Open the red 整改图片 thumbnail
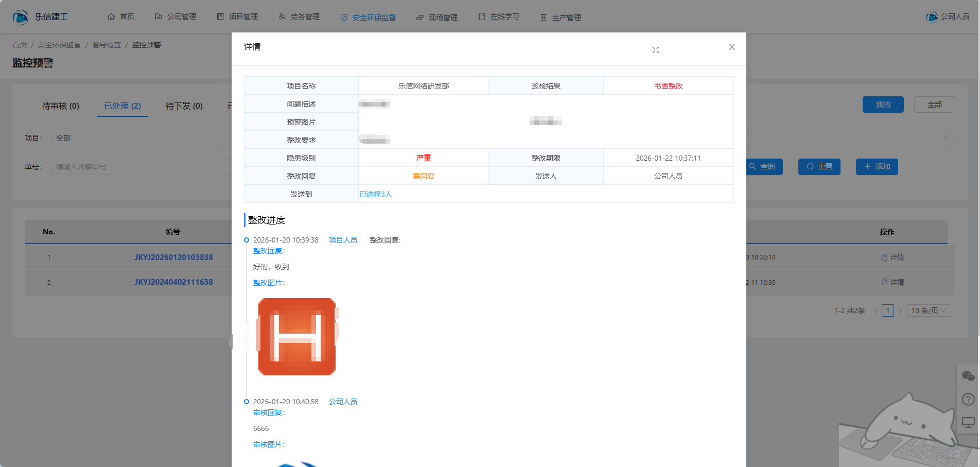The width and height of the screenshot is (980, 467). click(x=297, y=337)
